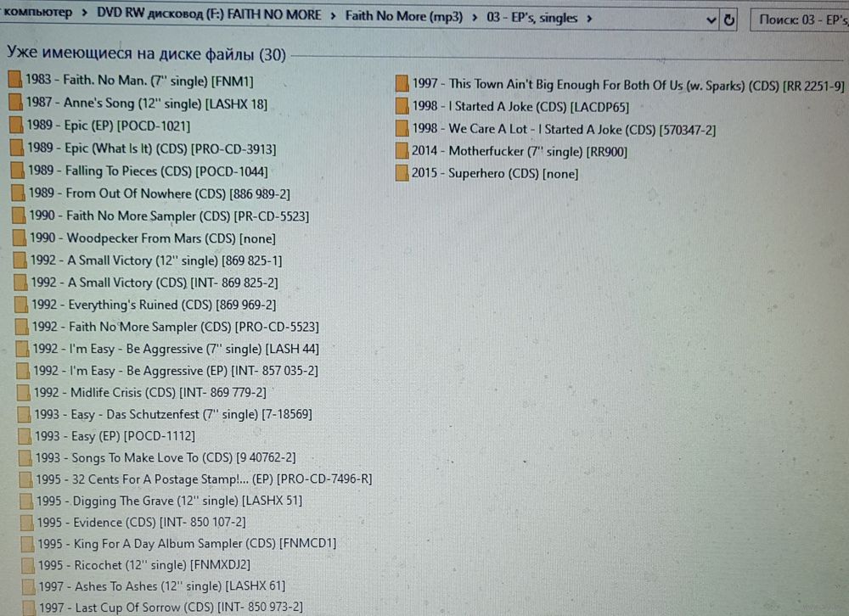Select 2014 - Motherfucker (7'' single) [RR900]
Viewport: 849px width, 616px height.
pos(520,151)
